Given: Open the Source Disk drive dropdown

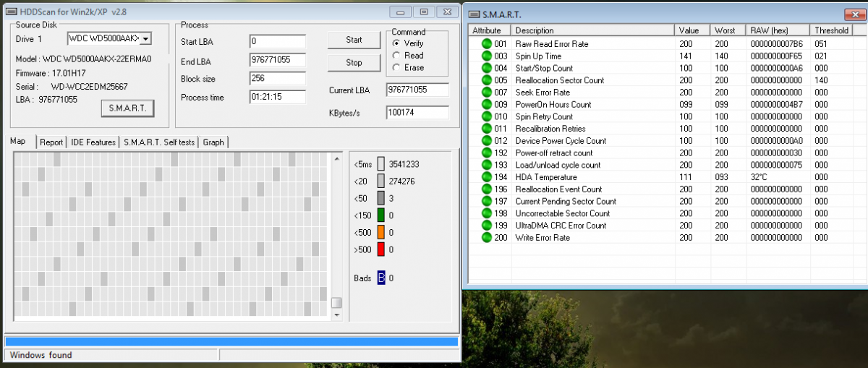Looking at the screenshot, I should pyautogui.click(x=145, y=38).
